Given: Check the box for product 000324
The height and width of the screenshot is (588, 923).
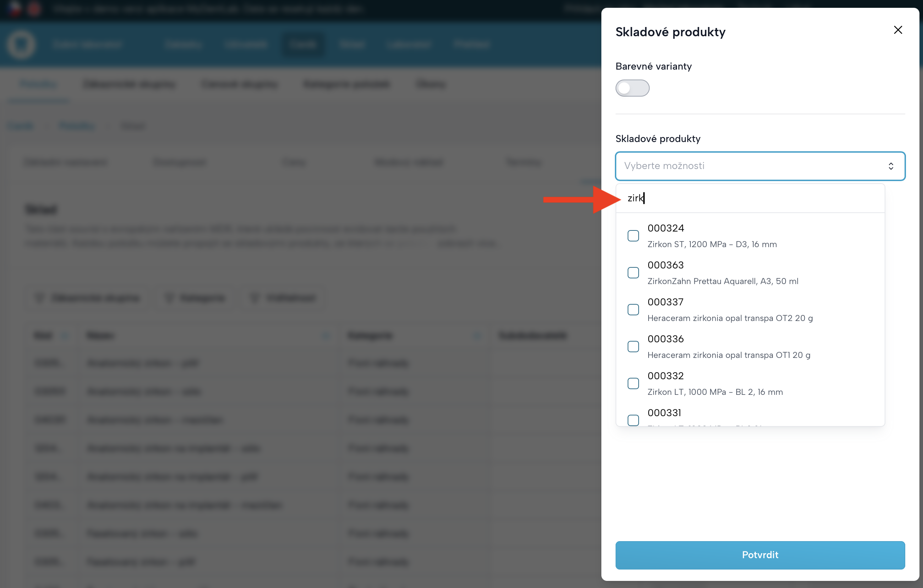Looking at the screenshot, I should pos(633,236).
